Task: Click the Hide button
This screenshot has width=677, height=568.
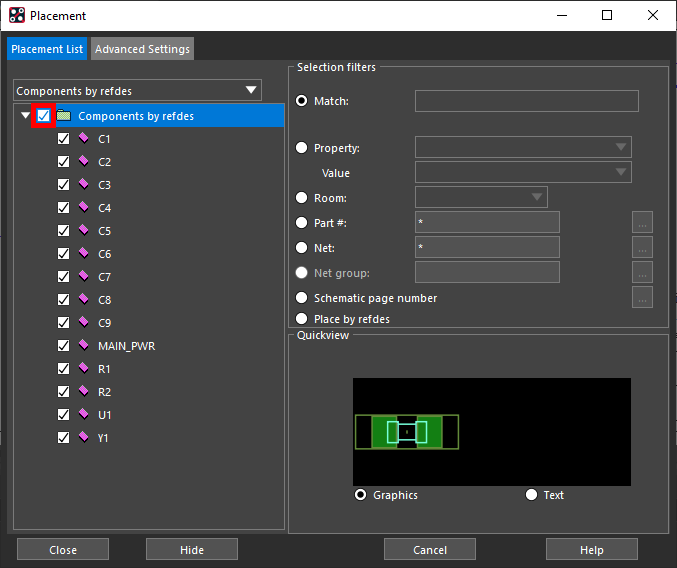Action: tap(192, 549)
